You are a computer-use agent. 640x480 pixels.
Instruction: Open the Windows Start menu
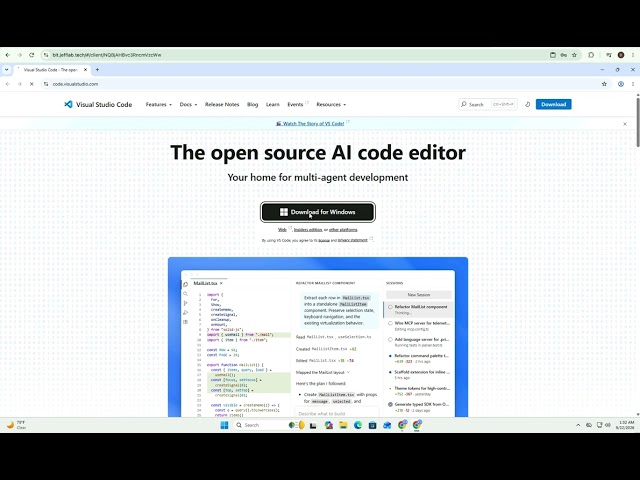click(x=224, y=425)
